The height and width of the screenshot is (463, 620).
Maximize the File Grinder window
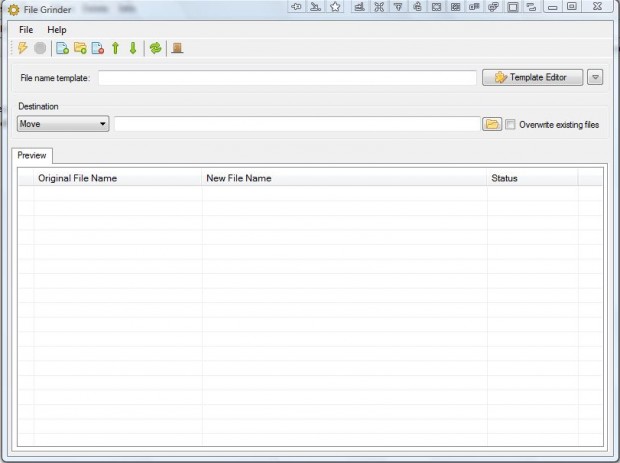click(x=572, y=7)
